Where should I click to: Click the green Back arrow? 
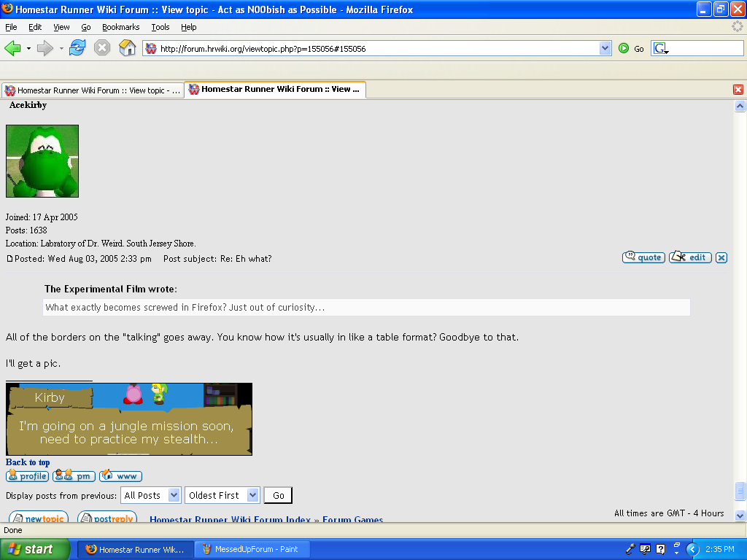click(12, 48)
